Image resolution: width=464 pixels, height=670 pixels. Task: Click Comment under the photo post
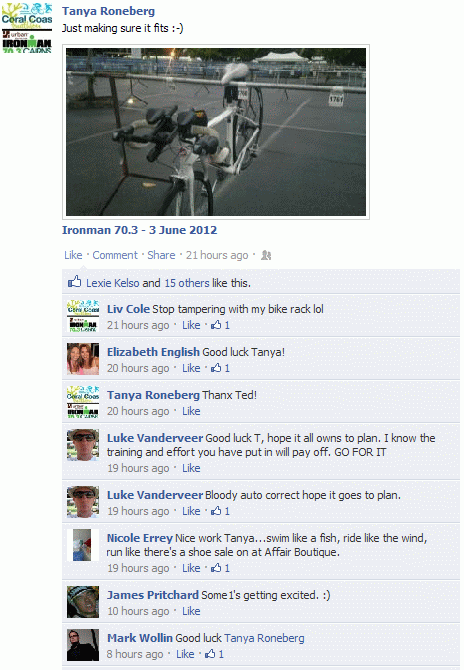point(115,255)
